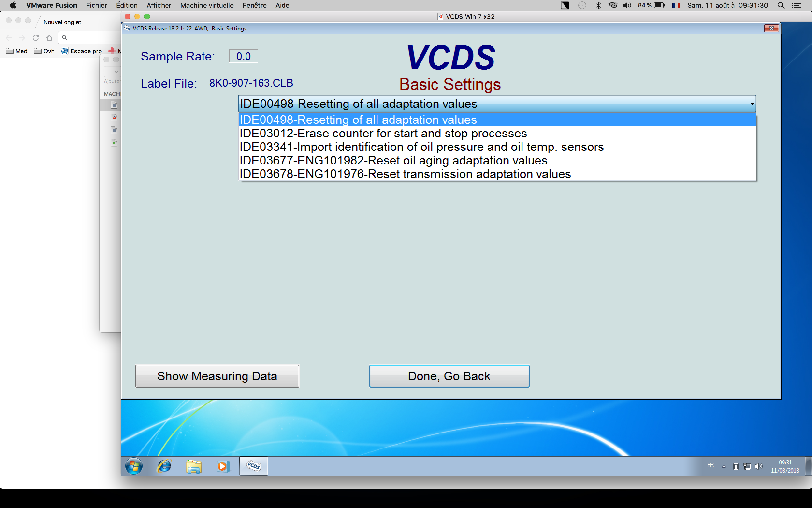Click the Mac battery 84% indicator
The image size is (812, 508).
click(x=651, y=5)
